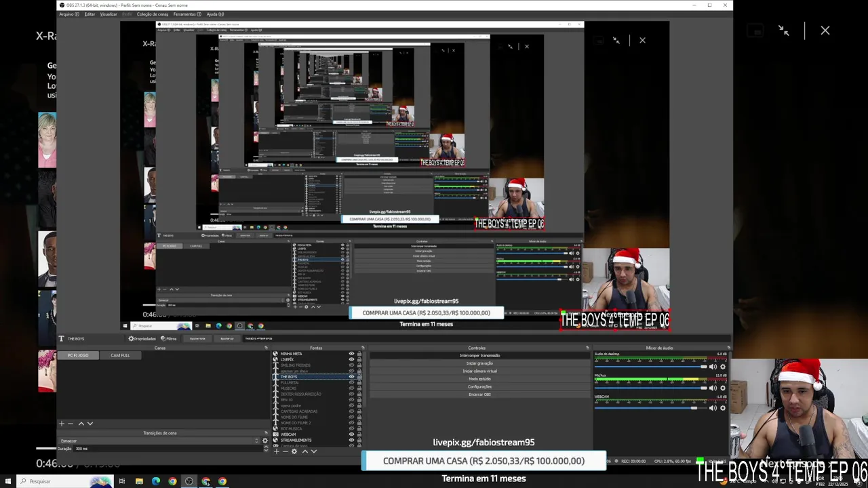
Task: Open the Ferramentas menu
Action: click(186, 14)
